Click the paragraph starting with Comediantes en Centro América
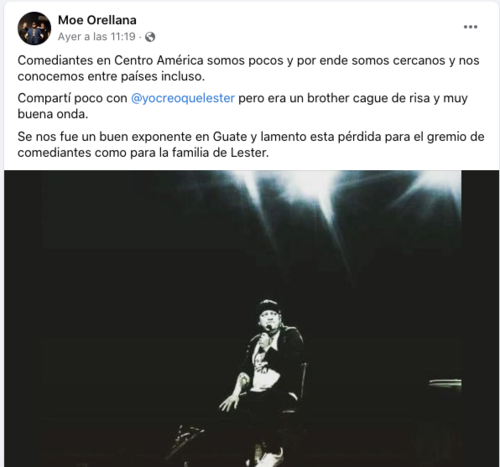Viewport: 500px width, 467px height. pos(248,68)
